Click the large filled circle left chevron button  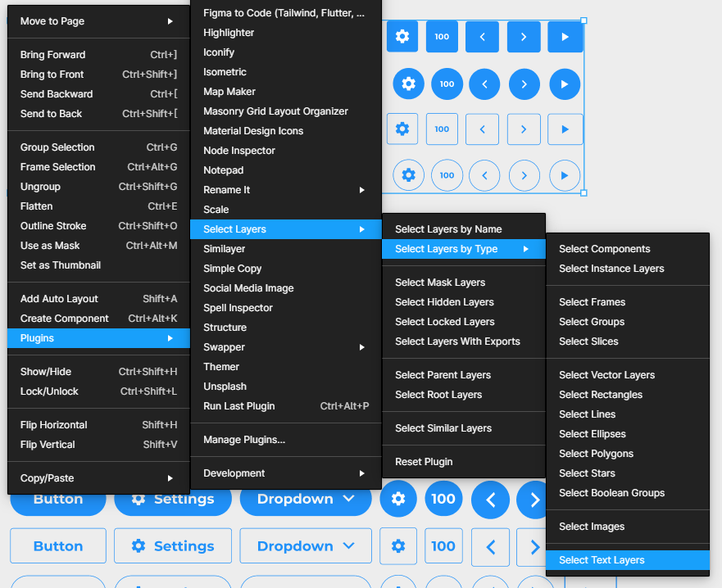coord(490,500)
